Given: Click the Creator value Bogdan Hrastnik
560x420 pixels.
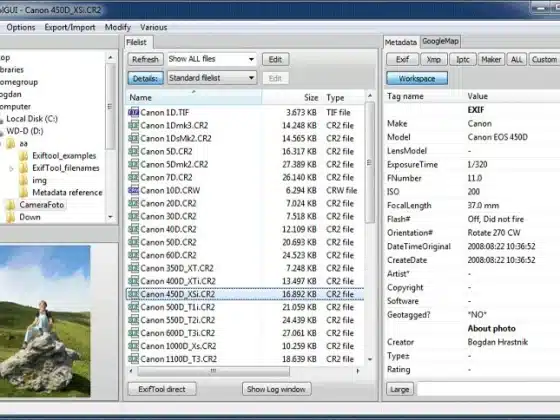Looking at the screenshot, I should pos(498,342).
